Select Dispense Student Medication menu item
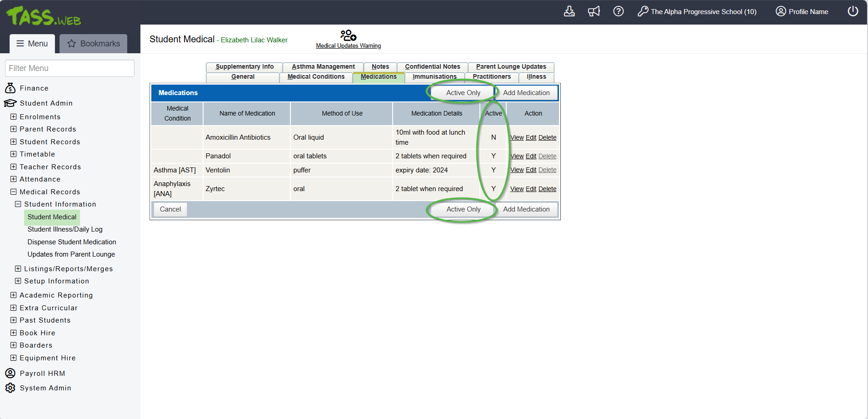The width and height of the screenshot is (868, 419). pyautogui.click(x=71, y=242)
